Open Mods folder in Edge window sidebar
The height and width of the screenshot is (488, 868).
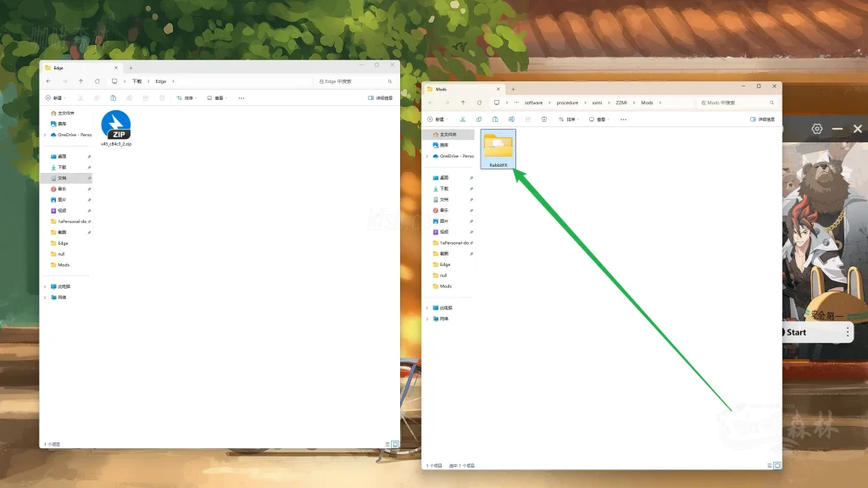(60, 265)
